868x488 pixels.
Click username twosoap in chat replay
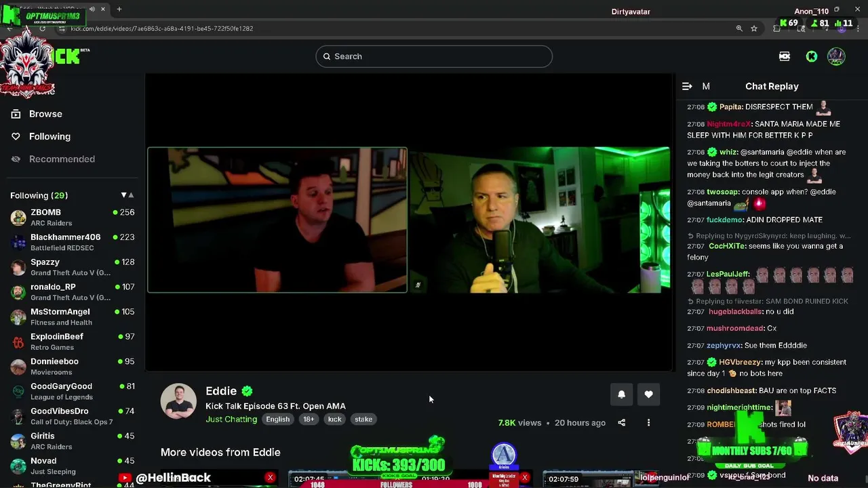723,192
